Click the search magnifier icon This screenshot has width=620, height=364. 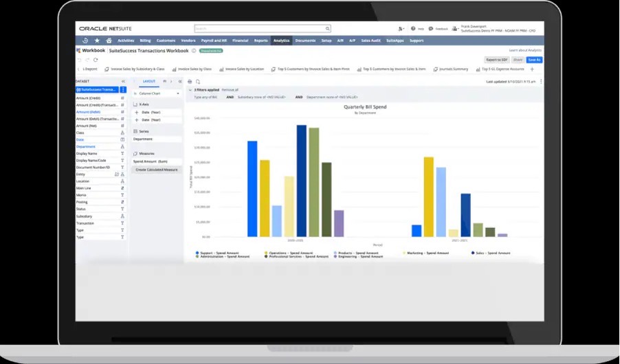327,28
